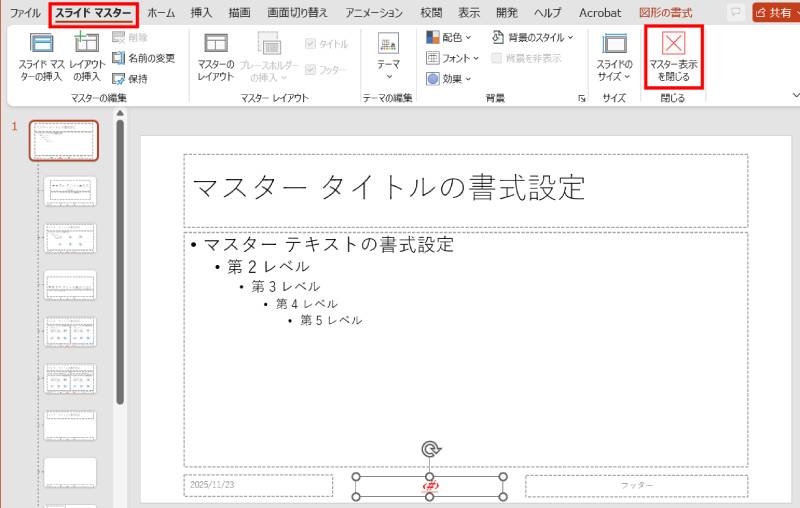Image resolution: width=800 pixels, height=508 pixels.
Task: Toggle the Footers (フッター) checkbox
Action: coord(326,69)
